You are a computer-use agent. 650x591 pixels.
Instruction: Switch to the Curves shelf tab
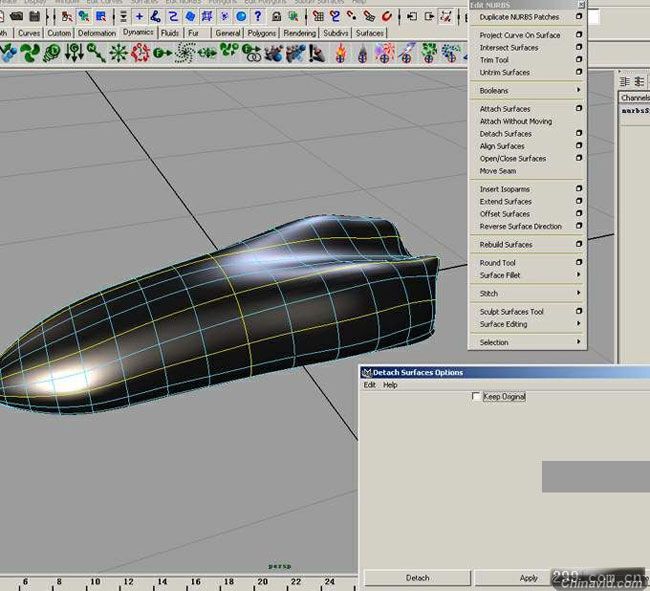[x=29, y=33]
